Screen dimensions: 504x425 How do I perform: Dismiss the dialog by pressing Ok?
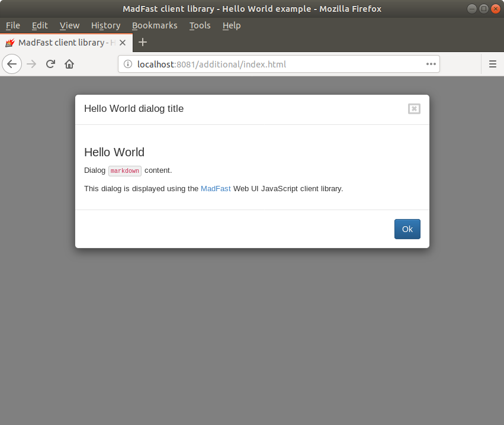click(407, 228)
